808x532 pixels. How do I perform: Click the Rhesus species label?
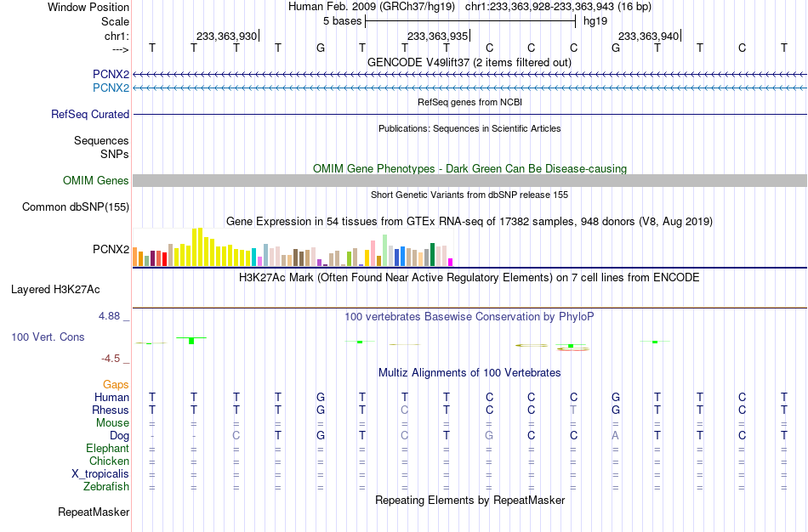click(x=111, y=410)
